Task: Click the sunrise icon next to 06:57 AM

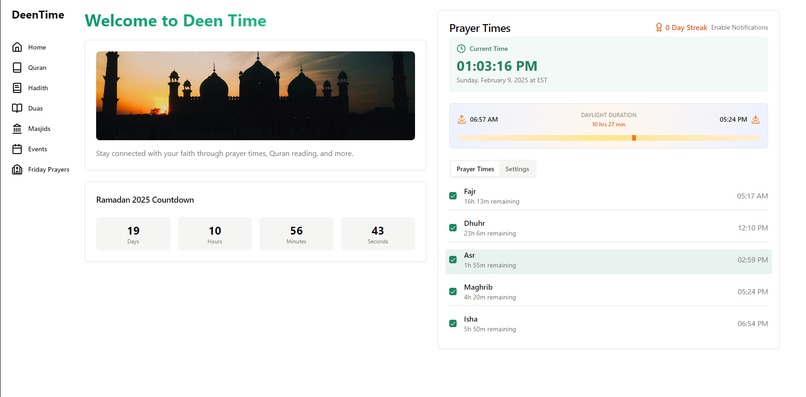Action: pos(462,119)
